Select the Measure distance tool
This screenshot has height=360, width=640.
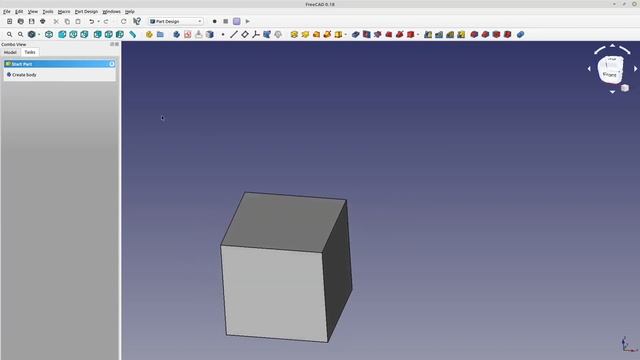coord(133,35)
